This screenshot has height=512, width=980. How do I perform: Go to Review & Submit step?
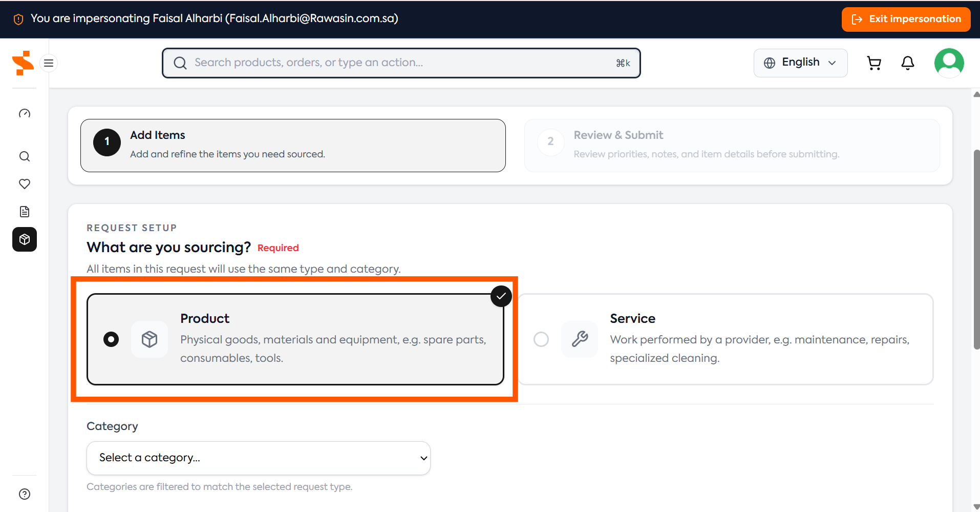coord(732,146)
